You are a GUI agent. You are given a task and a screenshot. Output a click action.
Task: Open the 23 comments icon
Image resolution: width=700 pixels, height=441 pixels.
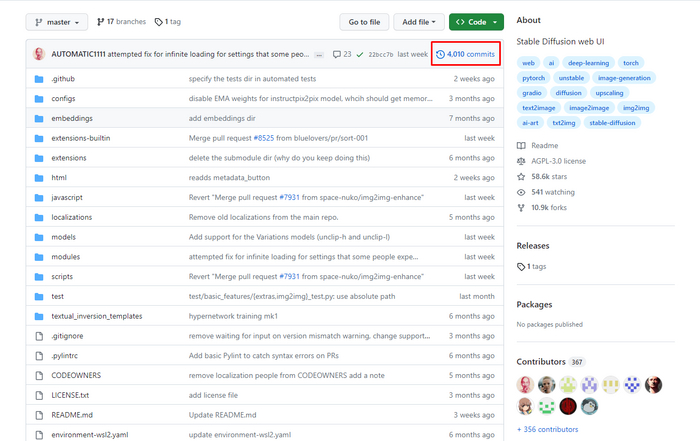342,54
